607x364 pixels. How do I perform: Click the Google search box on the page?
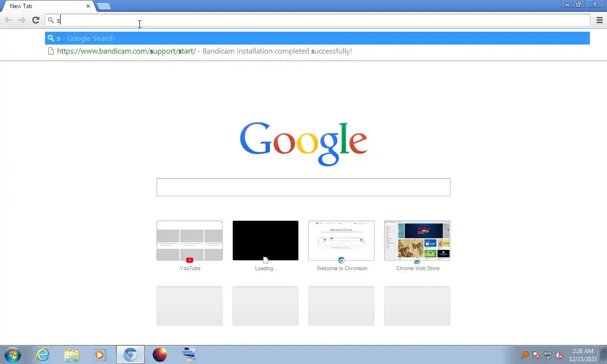(303, 187)
